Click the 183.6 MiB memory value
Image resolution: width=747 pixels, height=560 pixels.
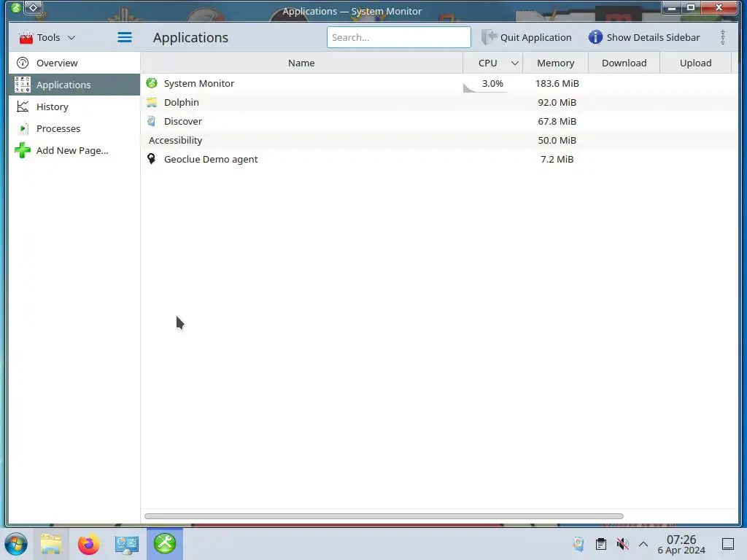(557, 83)
